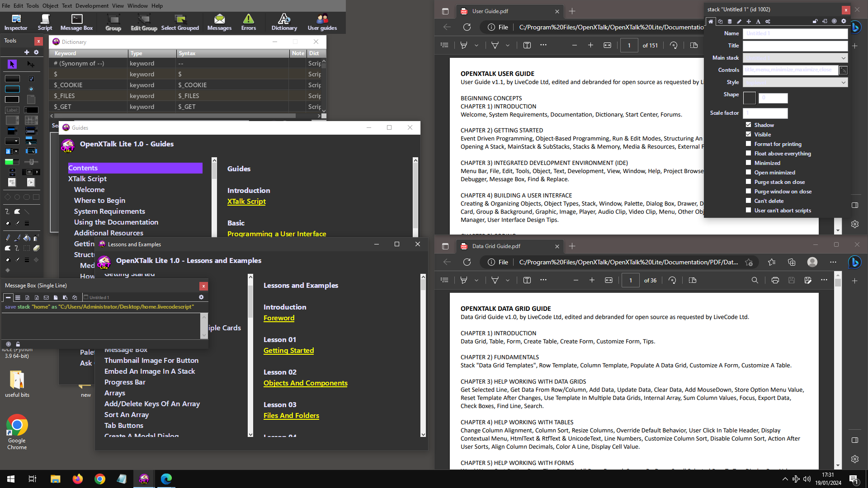Screen dimensions: 868x488
Task: Open the Message Box toolbar icon
Action: (77, 22)
